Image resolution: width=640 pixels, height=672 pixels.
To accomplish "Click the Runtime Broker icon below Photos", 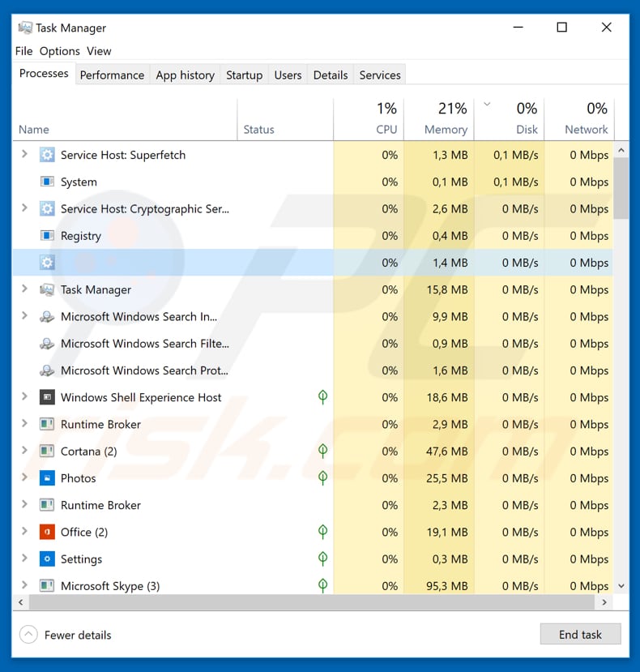I will (x=47, y=505).
